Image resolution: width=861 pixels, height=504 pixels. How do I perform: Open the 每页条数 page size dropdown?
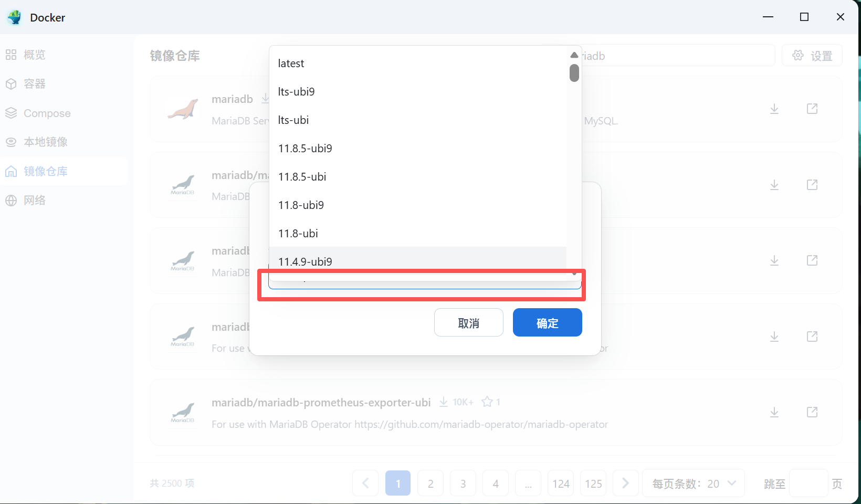[694, 483]
